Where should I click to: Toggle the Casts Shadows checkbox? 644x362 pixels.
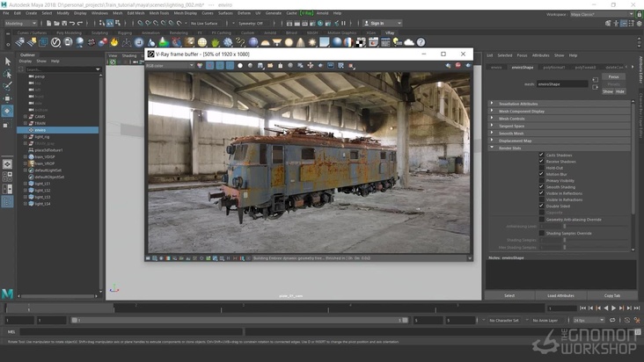click(542, 155)
